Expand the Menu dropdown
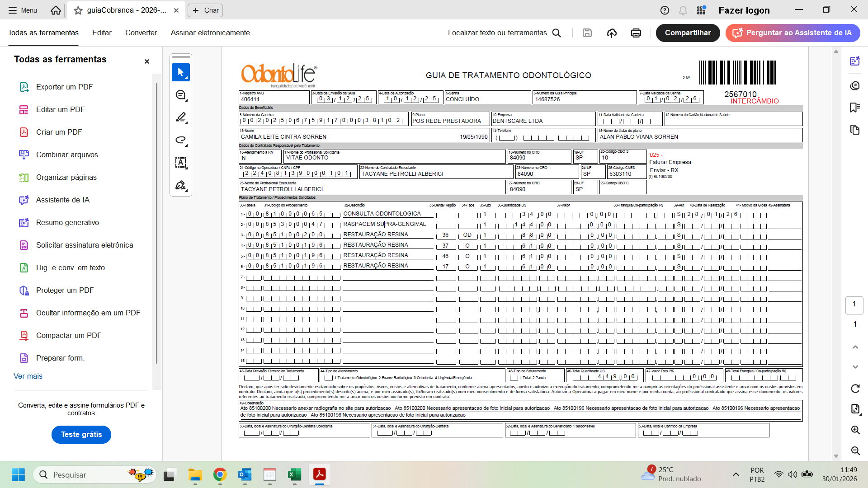 pyautogui.click(x=23, y=10)
